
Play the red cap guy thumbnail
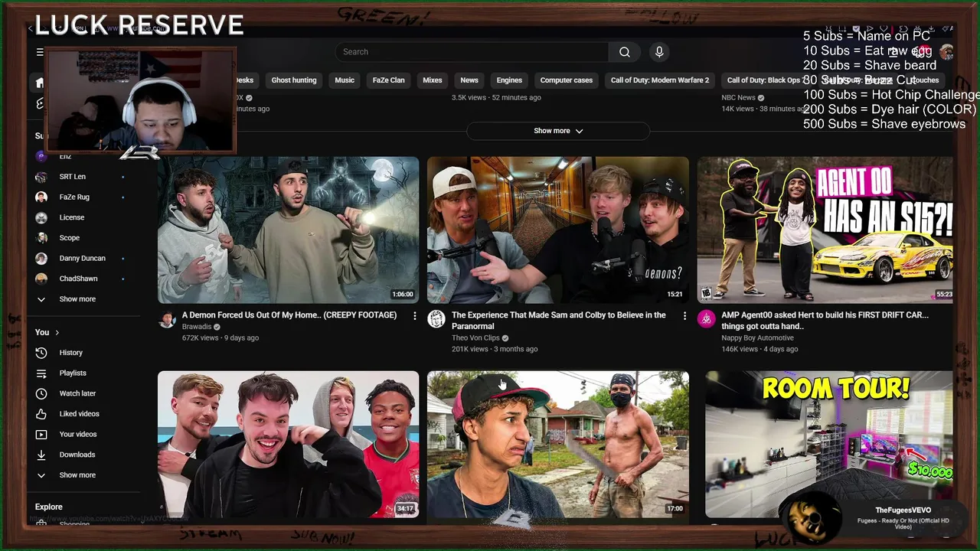(558, 445)
